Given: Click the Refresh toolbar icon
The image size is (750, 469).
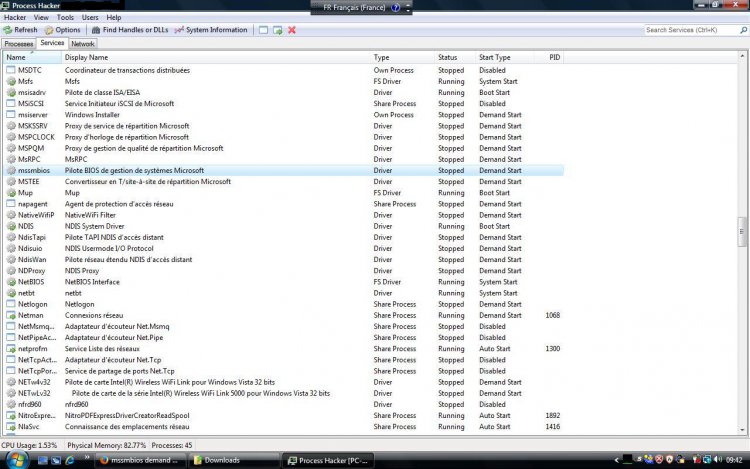Looking at the screenshot, I should [8, 30].
